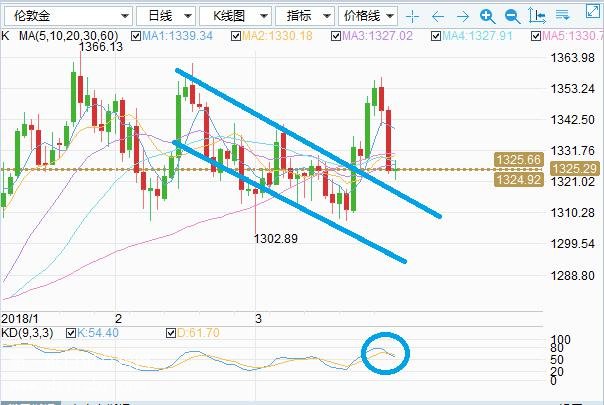Expand chart to fullscreen icon
This screenshot has width=604, height=405.
592,11
